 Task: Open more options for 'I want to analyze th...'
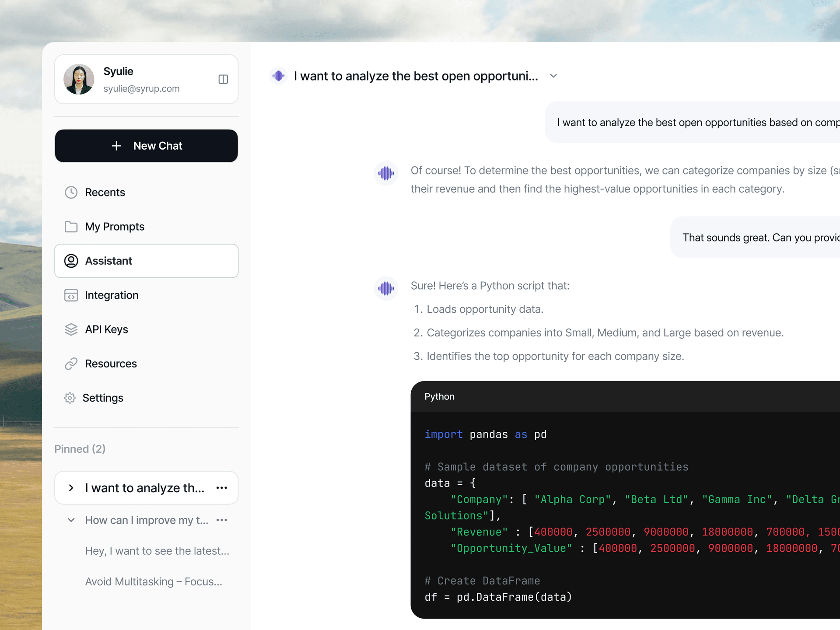coord(222,488)
